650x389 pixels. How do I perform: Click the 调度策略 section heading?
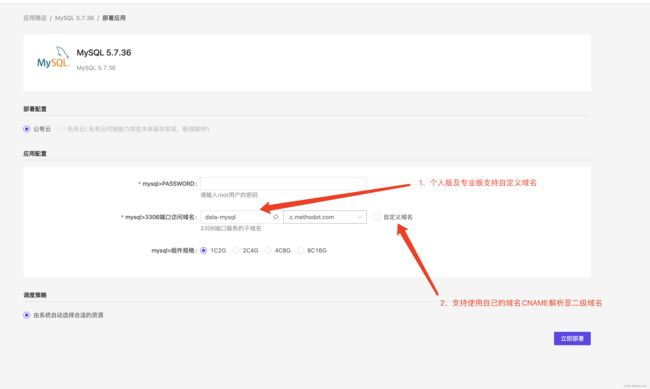click(x=35, y=295)
